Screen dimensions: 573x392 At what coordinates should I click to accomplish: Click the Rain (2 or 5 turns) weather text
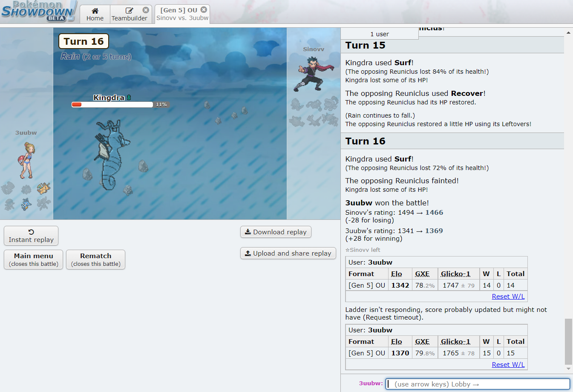(96, 57)
